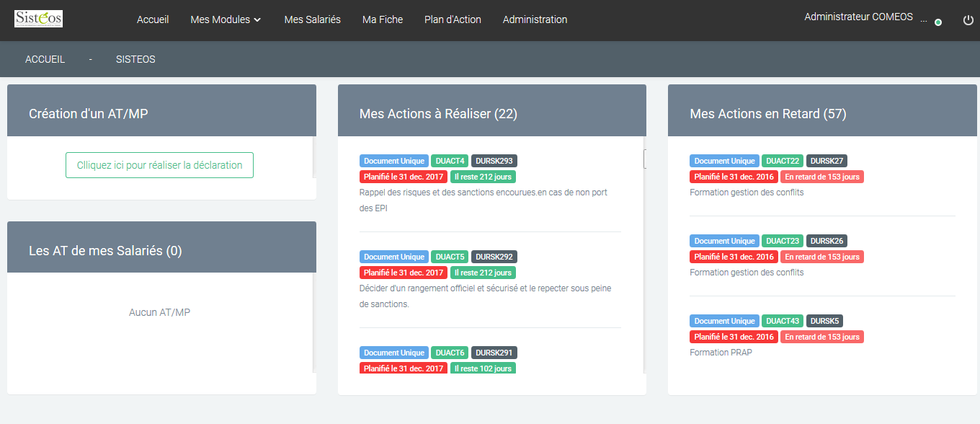Open the 'Rappel des risques et des sanctions' action
Image resolution: width=980 pixels, height=424 pixels.
pos(483,200)
